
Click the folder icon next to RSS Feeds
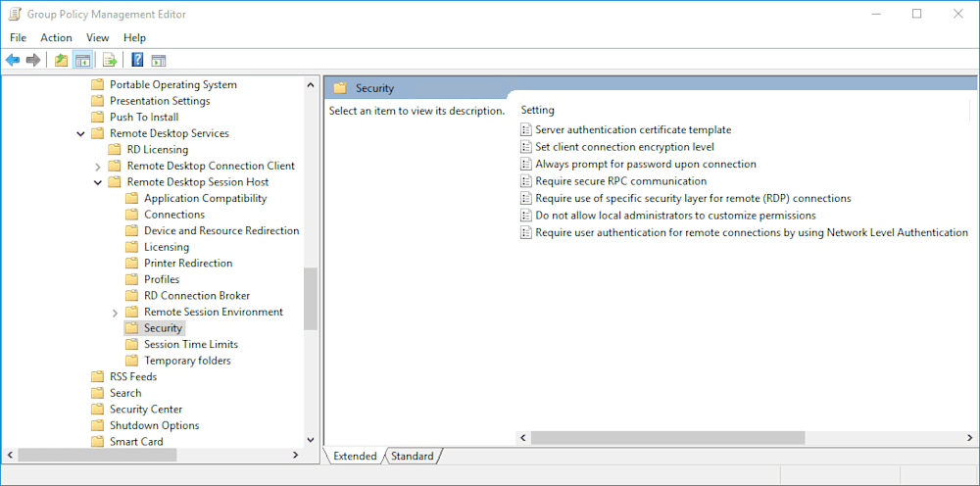pos(97,376)
